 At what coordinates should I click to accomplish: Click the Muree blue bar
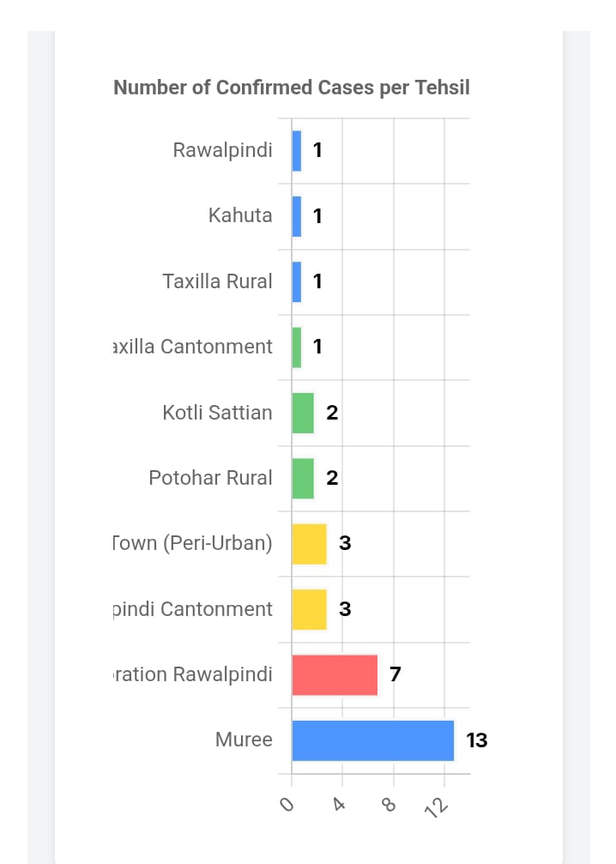[x=373, y=740]
